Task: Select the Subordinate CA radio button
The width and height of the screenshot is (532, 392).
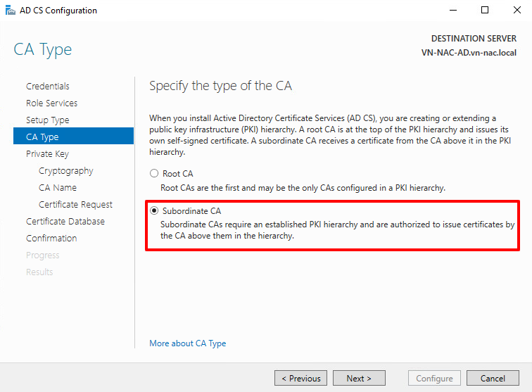Action: point(154,210)
